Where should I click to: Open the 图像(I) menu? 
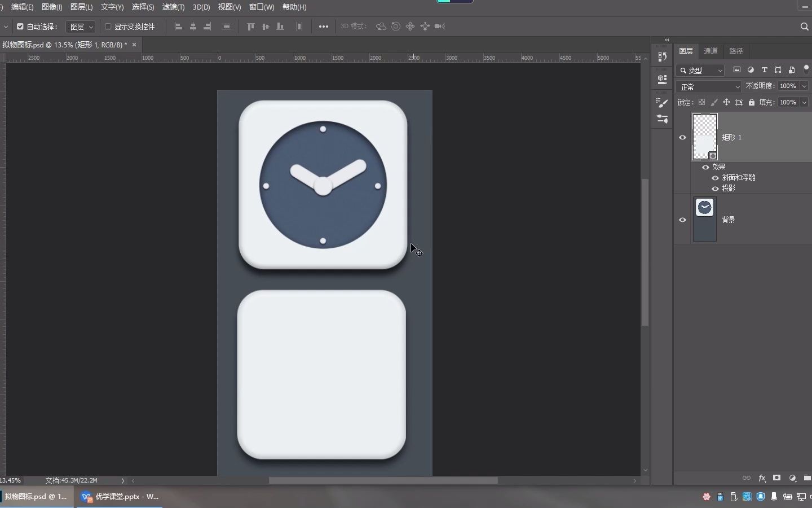pyautogui.click(x=52, y=7)
